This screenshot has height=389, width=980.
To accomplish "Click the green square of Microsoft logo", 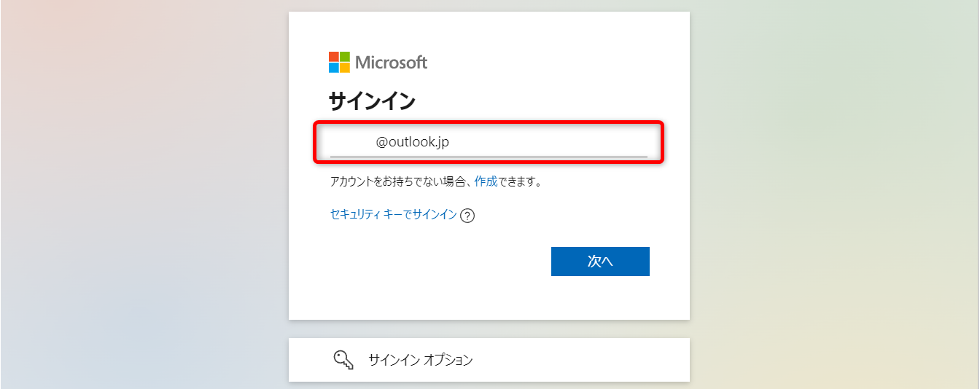I will click(345, 57).
